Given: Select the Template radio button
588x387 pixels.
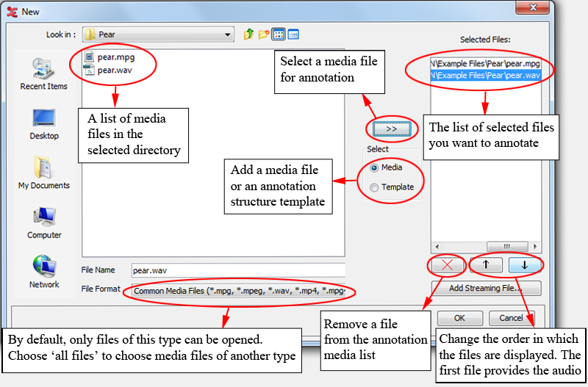Looking at the screenshot, I should pyautogui.click(x=375, y=187).
